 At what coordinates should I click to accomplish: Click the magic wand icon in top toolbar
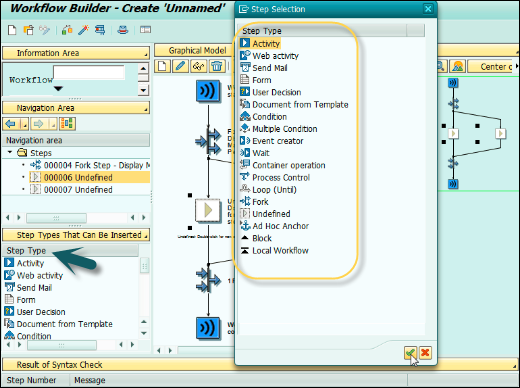pos(83,30)
